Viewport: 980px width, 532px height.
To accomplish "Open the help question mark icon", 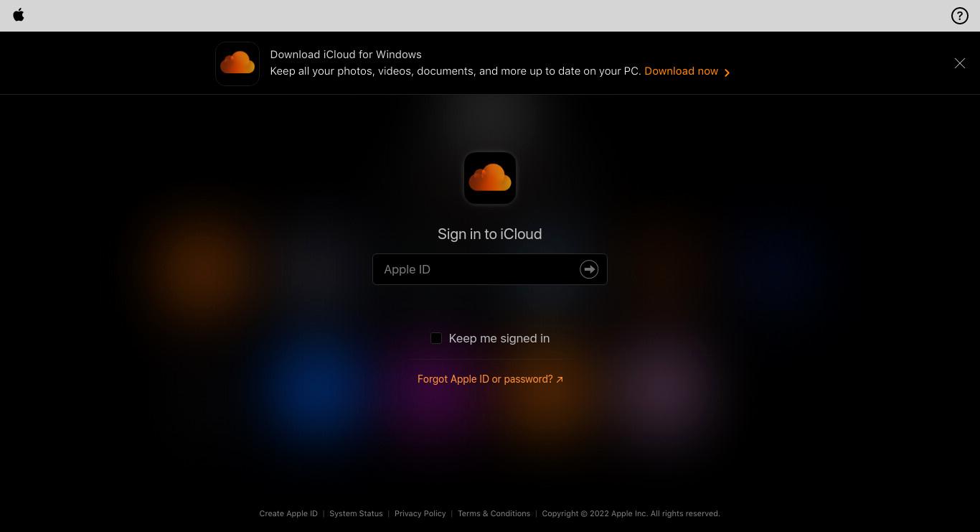I will point(959,16).
